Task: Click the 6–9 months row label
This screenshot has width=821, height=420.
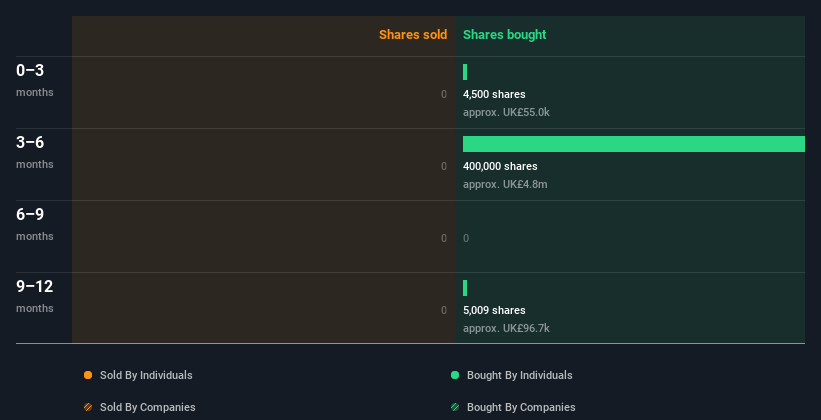Action: coord(35,224)
